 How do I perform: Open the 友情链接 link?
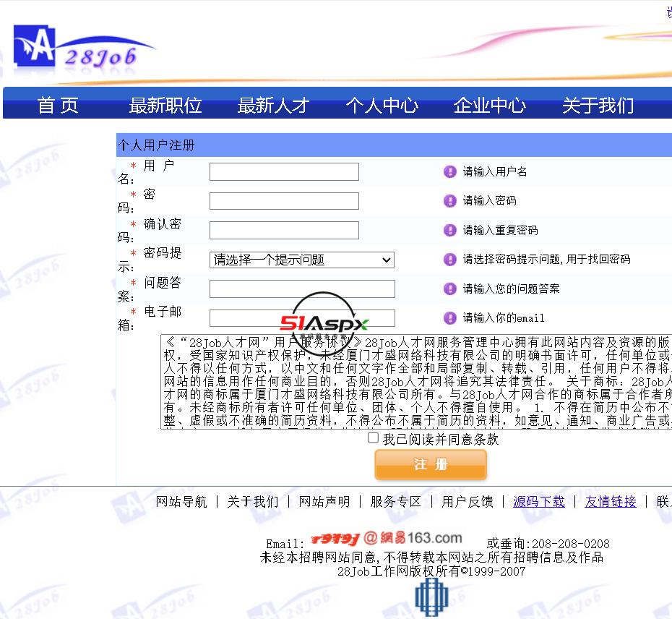coord(611,501)
